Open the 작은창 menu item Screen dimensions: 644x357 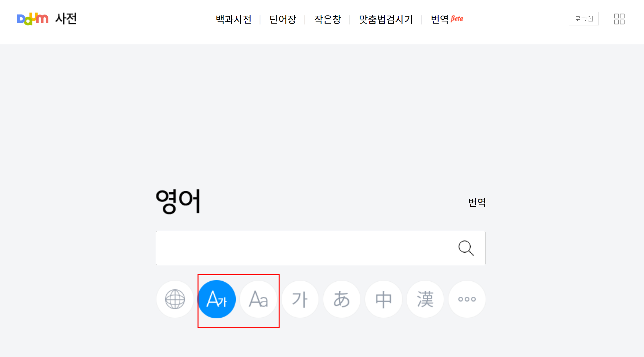pos(327,19)
